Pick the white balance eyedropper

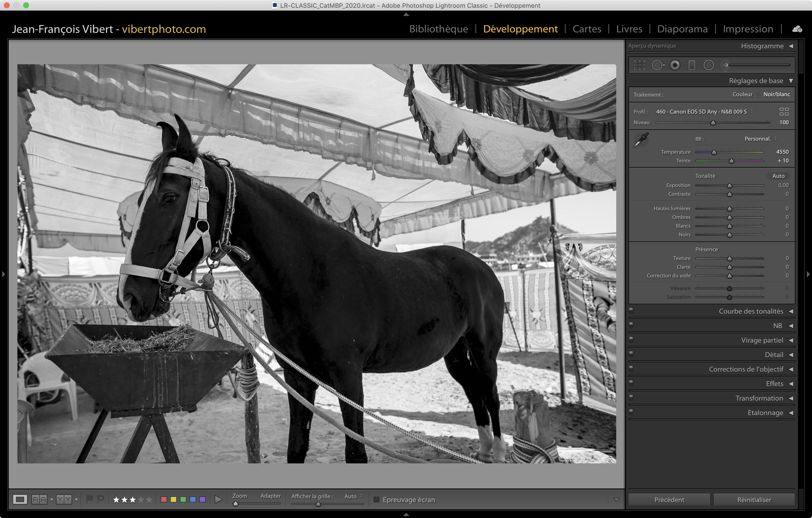click(x=641, y=139)
